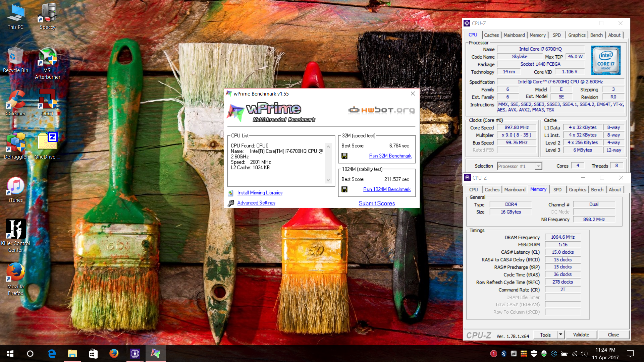Click down arrow of CPU List scrollbar
This screenshot has width=644, height=362.
[x=328, y=180]
